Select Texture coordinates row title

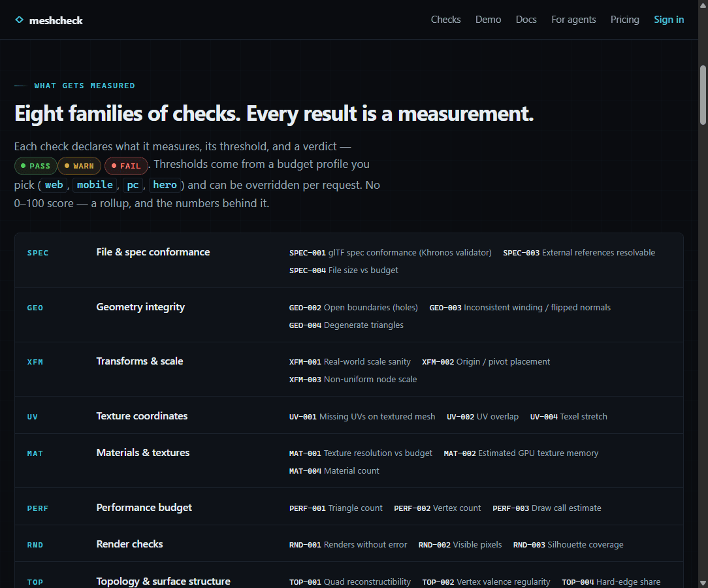point(142,416)
